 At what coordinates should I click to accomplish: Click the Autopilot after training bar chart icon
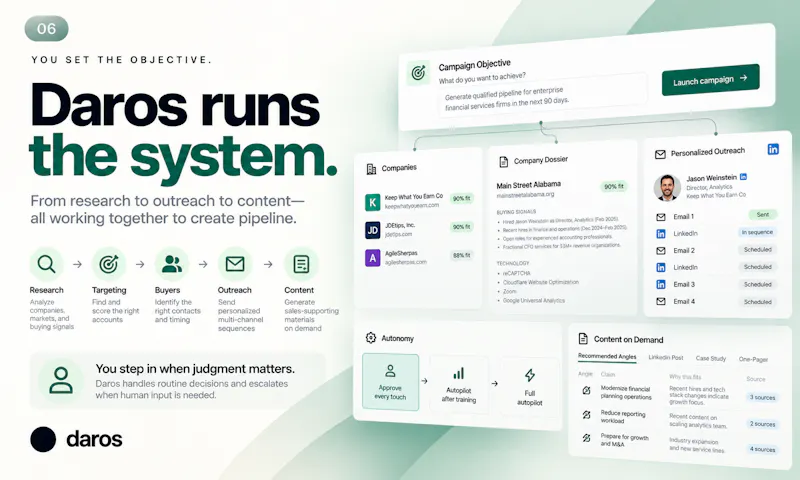459,373
